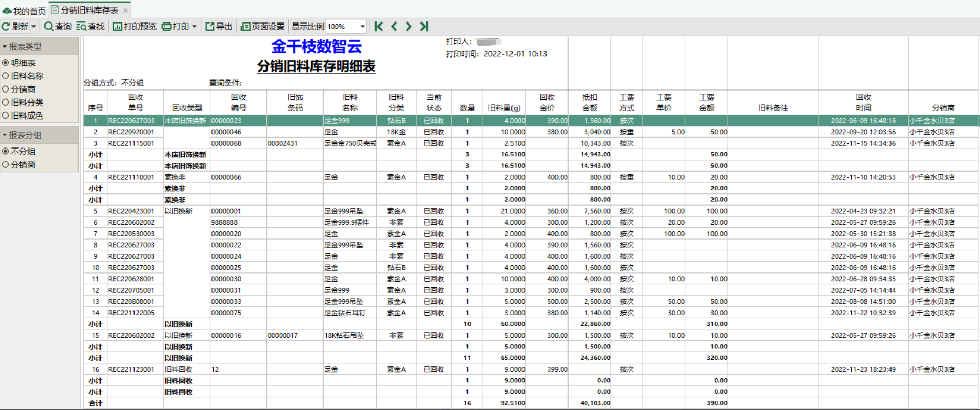
Task: Click the 9888888 recycling number cell
Action: (238, 222)
